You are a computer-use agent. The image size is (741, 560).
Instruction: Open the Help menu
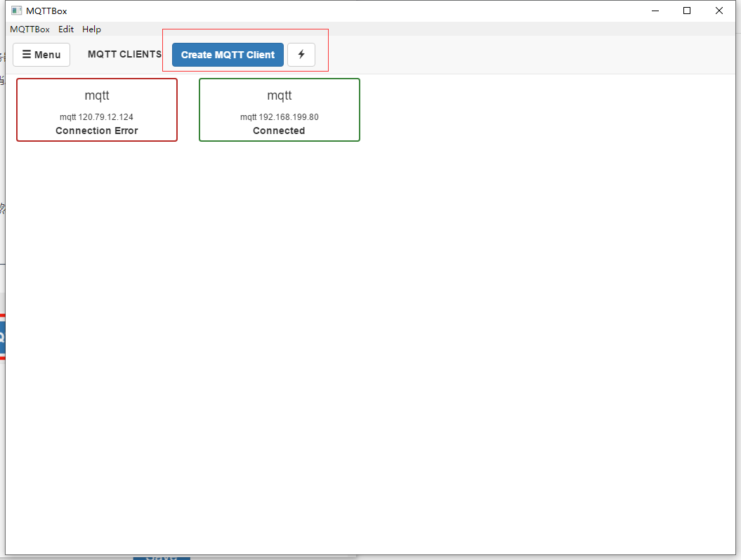91,29
